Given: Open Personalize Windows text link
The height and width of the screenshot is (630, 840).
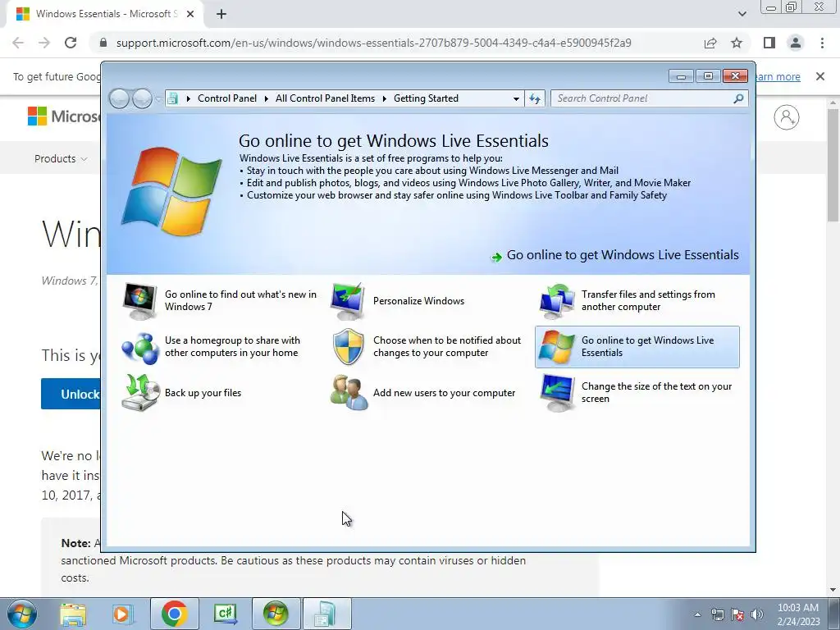Looking at the screenshot, I should (418, 301).
